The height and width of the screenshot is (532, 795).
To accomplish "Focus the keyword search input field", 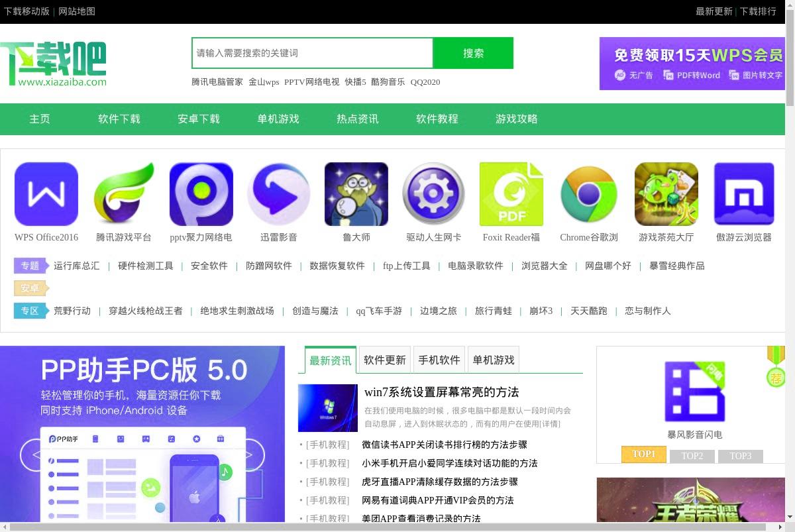I will tap(312, 53).
